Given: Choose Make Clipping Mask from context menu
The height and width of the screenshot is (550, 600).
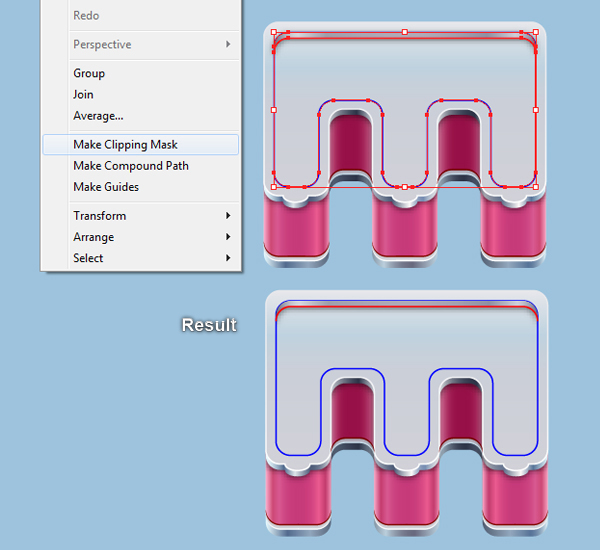Looking at the screenshot, I should [140, 145].
